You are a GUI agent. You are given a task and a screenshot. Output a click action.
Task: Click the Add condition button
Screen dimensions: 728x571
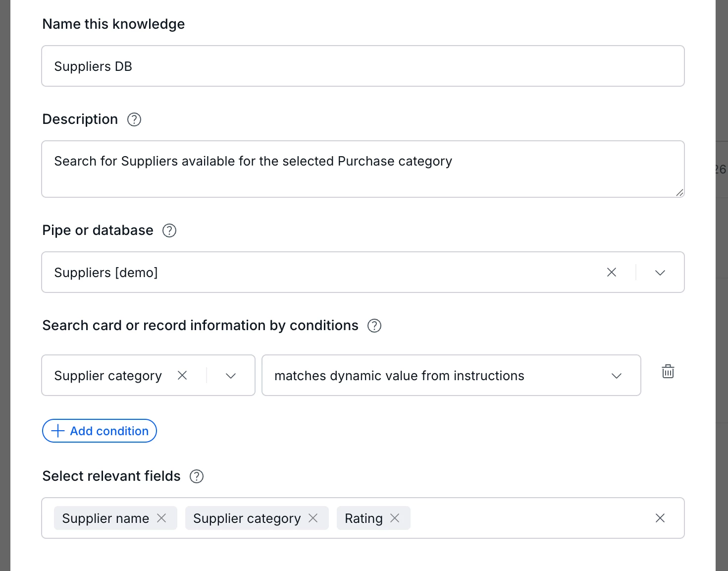pyautogui.click(x=100, y=431)
